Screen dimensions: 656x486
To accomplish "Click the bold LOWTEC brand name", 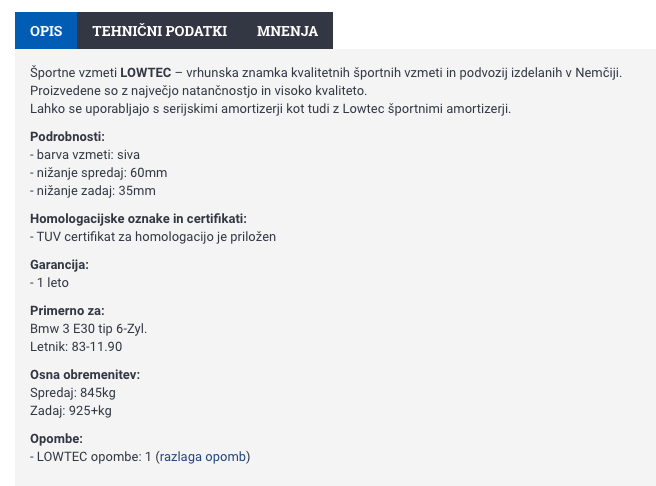I will (x=145, y=73).
